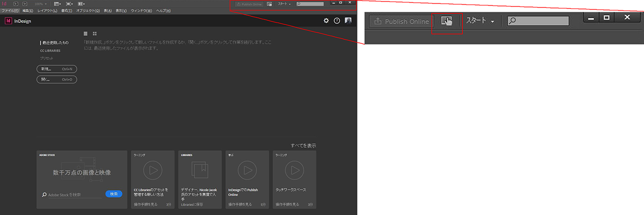The height and width of the screenshot is (215, 644).
Task: Open the Screen Mode dropdown icon
Action: tap(69, 3)
